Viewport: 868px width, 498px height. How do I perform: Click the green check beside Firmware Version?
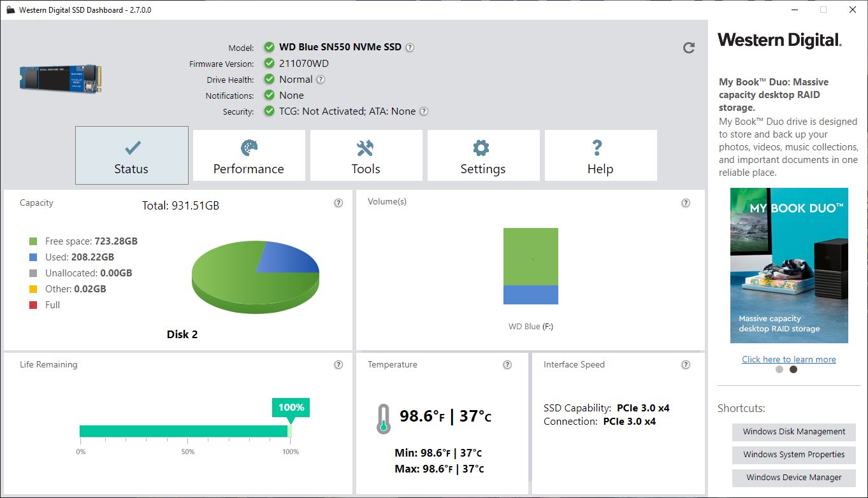click(x=269, y=63)
